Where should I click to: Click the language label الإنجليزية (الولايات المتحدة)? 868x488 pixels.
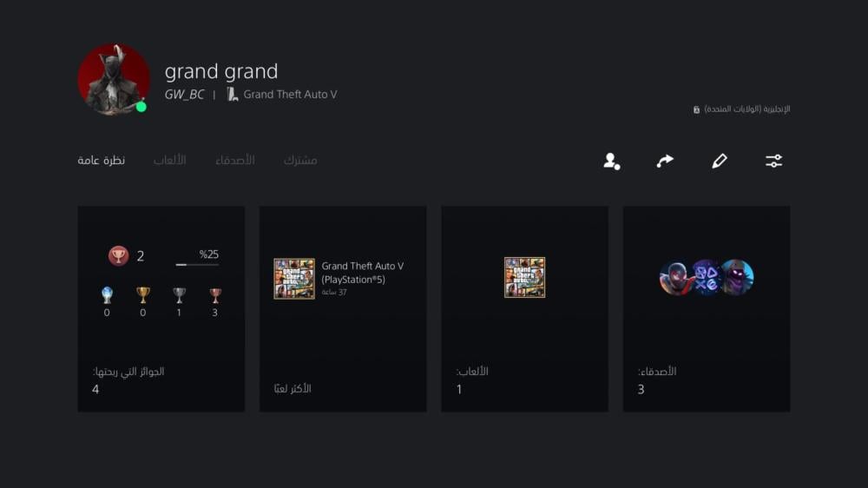coord(746,109)
